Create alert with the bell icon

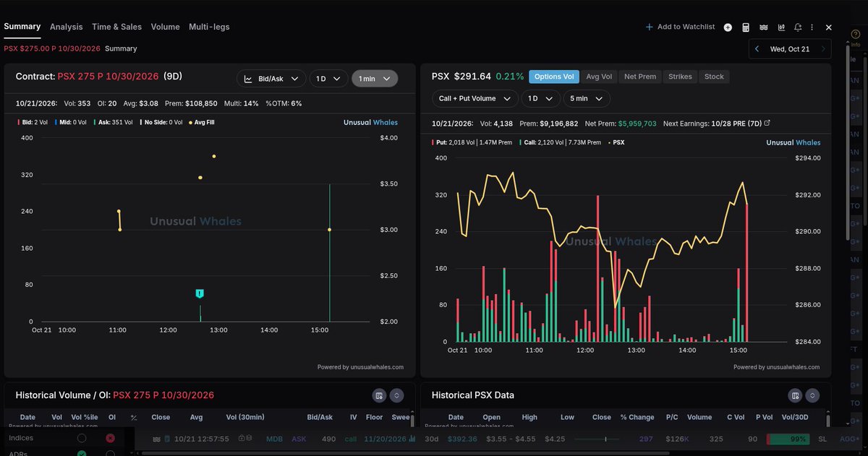(798, 27)
